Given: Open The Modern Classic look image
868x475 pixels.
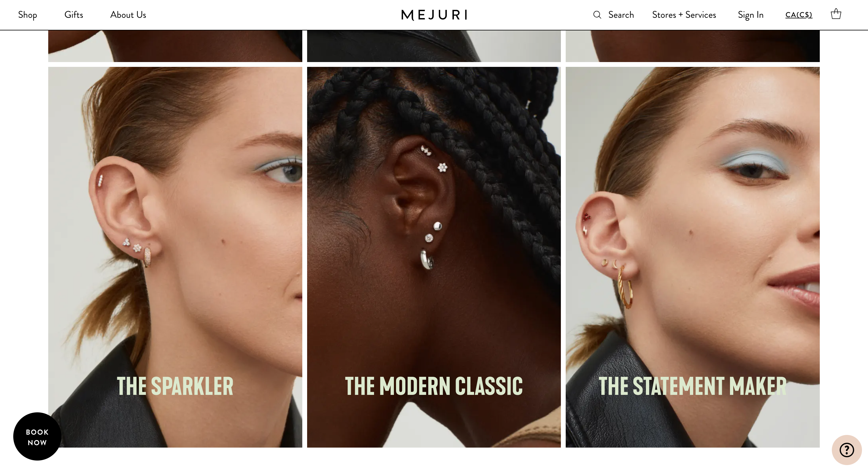Looking at the screenshot, I should click(x=434, y=257).
